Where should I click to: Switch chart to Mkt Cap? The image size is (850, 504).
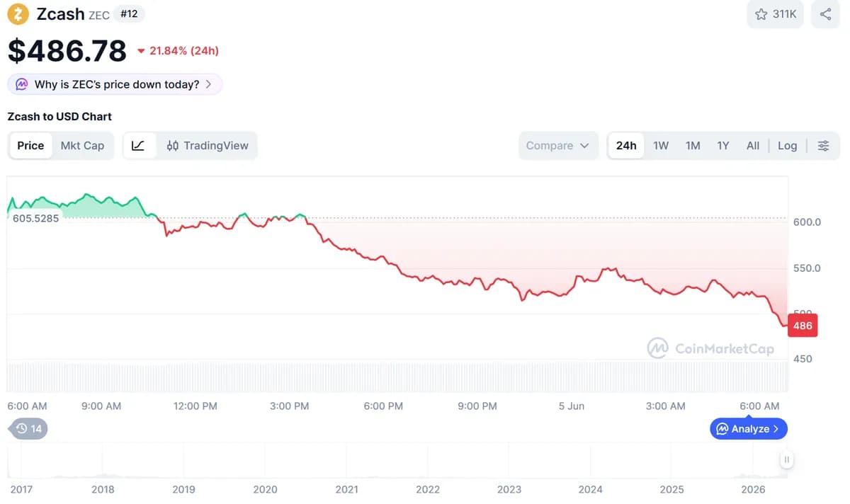pyautogui.click(x=82, y=146)
